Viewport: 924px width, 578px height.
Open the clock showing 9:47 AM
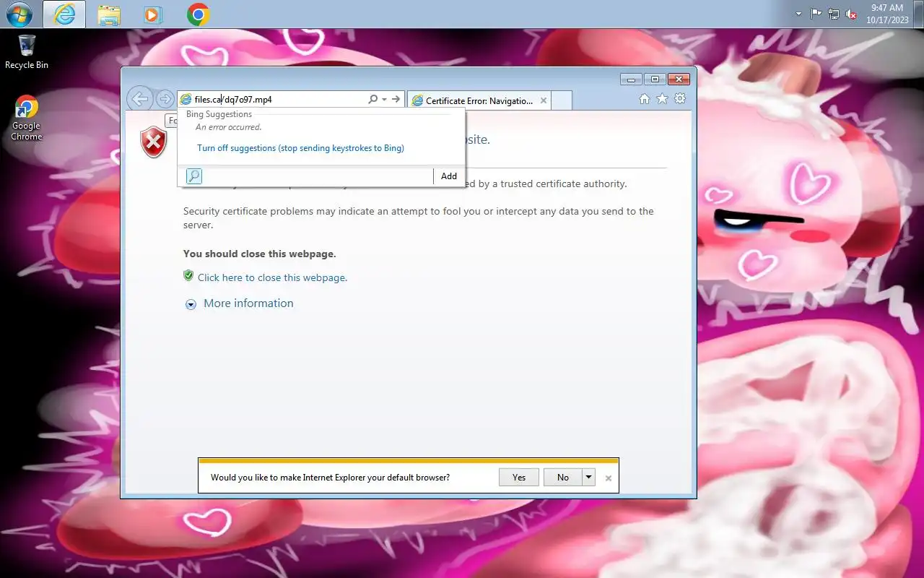pos(887,14)
